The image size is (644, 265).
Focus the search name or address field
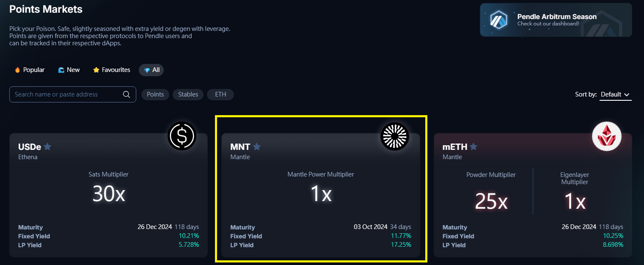[x=68, y=94]
